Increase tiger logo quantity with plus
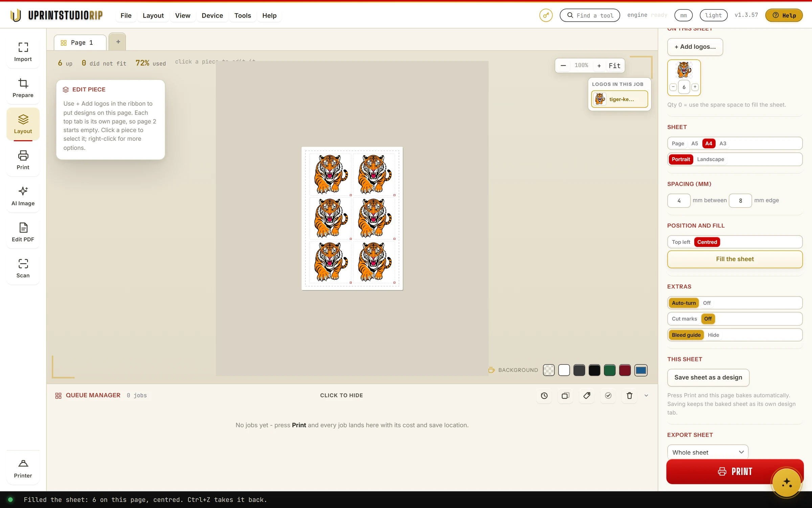This screenshot has width=812, height=508. click(x=695, y=87)
